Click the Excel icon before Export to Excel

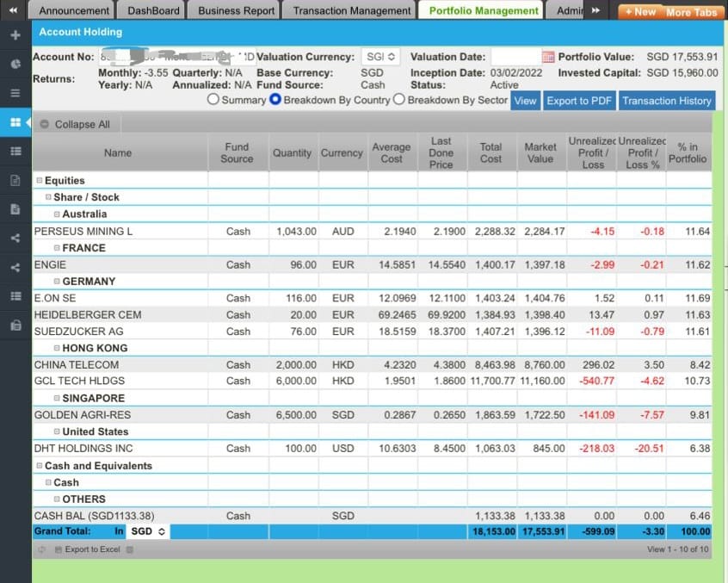click(59, 549)
